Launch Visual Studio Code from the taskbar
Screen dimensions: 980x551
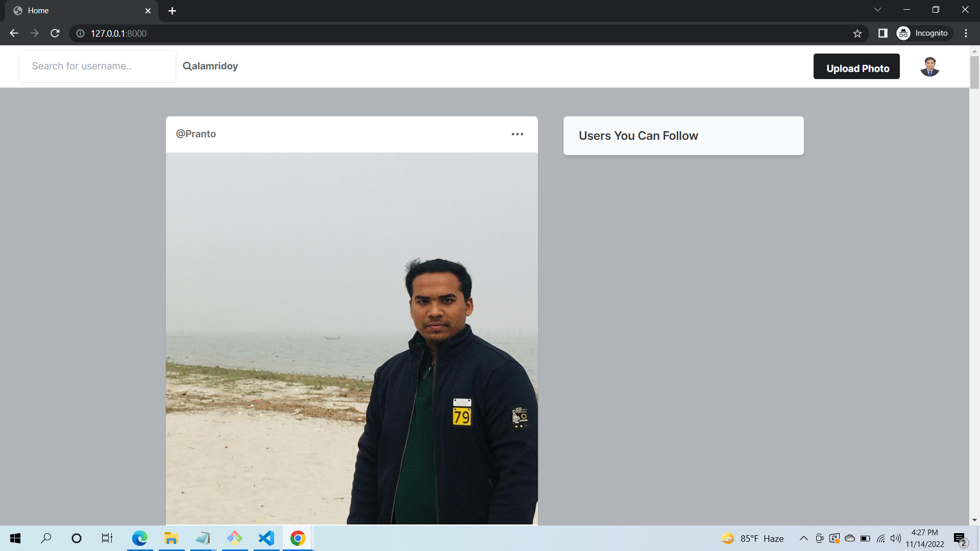[266, 538]
